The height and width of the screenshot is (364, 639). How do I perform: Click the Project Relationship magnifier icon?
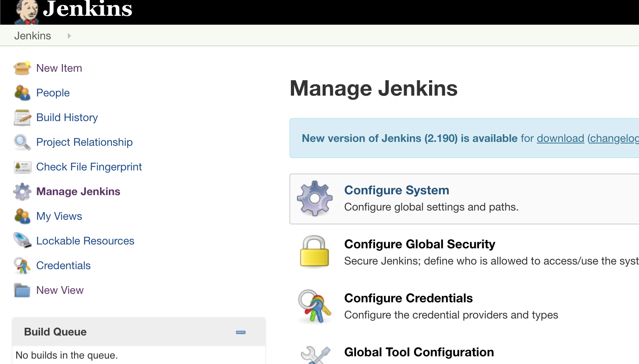coord(22,142)
